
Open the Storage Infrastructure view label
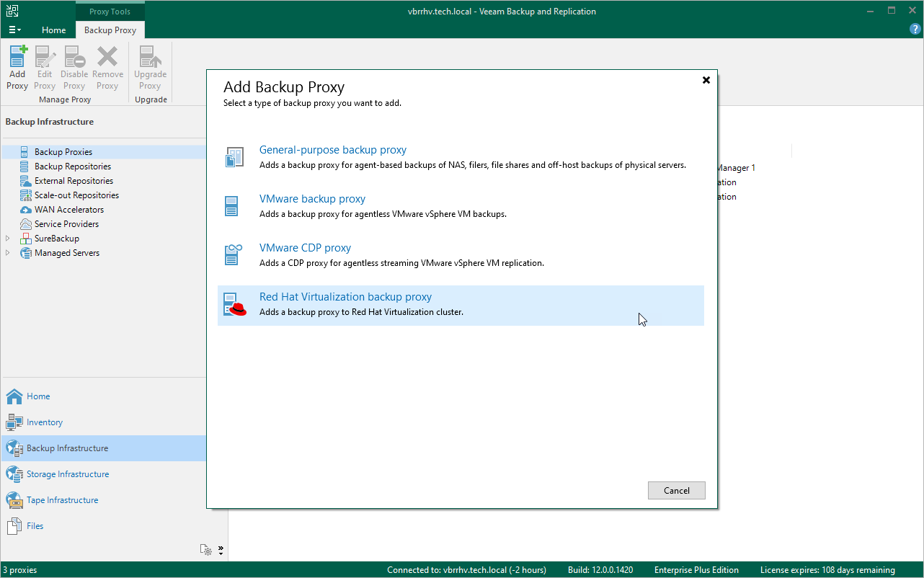68,474
